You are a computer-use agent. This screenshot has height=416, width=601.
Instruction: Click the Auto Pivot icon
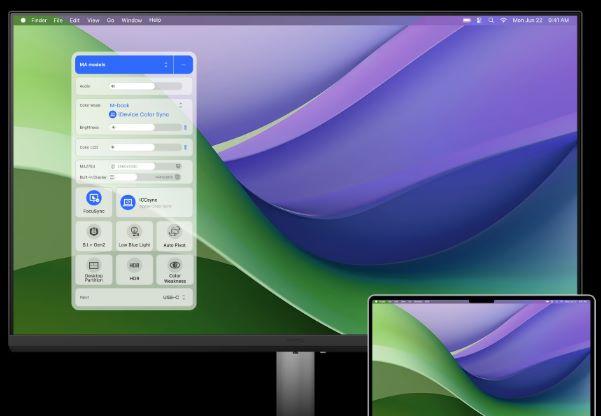[175, 231]
